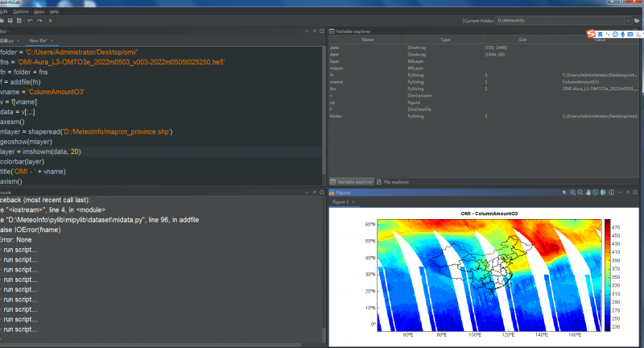
Task: Open the Current Folder dropdown
Action: (x=627, y=20)
